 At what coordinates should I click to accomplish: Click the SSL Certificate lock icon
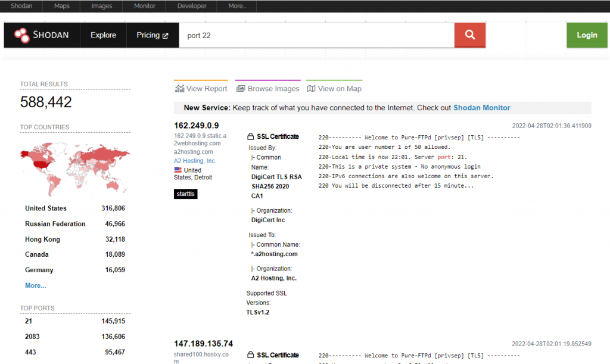[x=250, y=136]
